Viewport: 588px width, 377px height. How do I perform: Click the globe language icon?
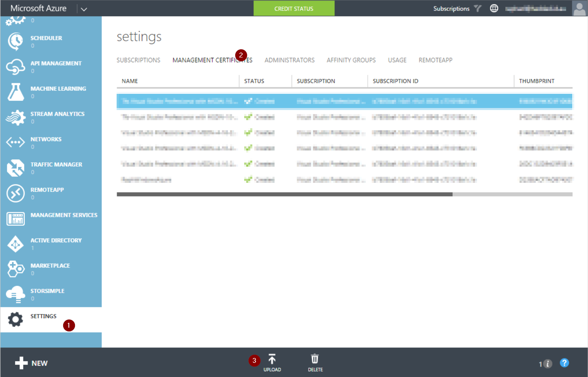(x=494, y=8)
